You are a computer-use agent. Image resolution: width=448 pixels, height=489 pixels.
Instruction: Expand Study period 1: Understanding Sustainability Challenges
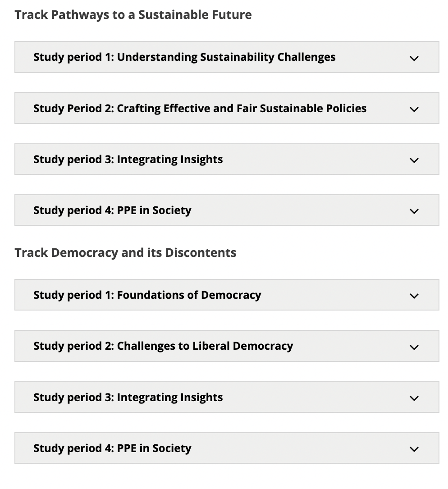pos(184,57)
